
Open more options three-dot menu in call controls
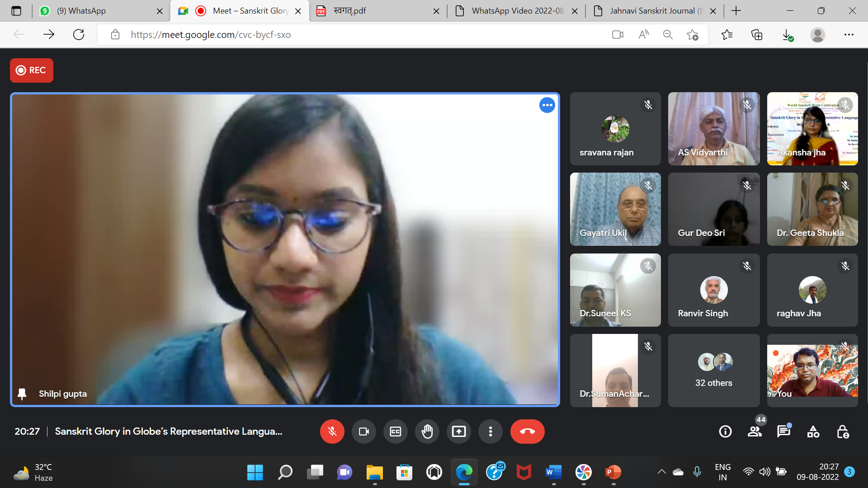[x=490, y=432]
